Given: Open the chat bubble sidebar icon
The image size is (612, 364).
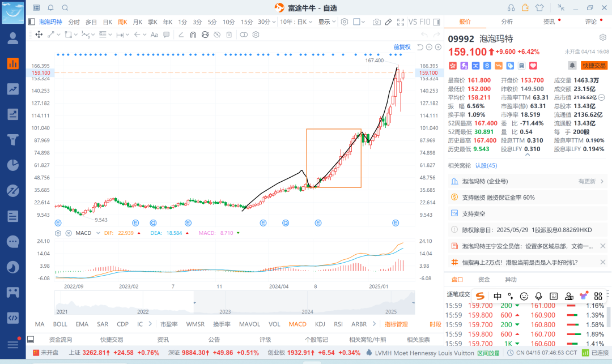Looking at the screenshot, I should (13, 242).
